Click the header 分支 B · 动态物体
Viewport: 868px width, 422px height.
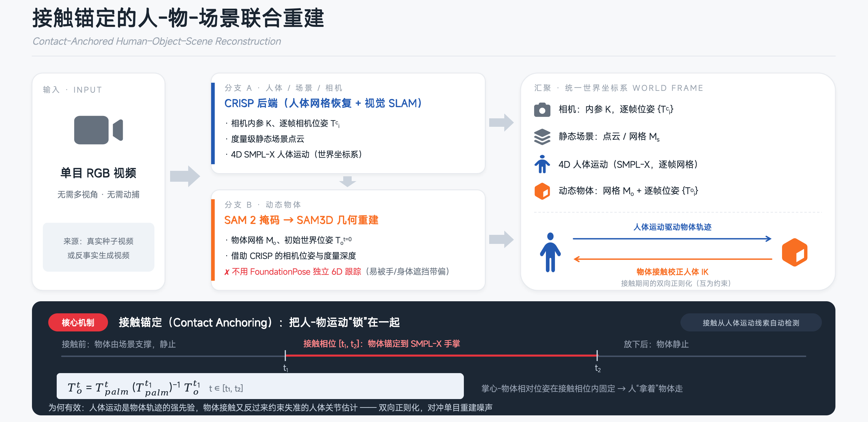pos(262,205)
